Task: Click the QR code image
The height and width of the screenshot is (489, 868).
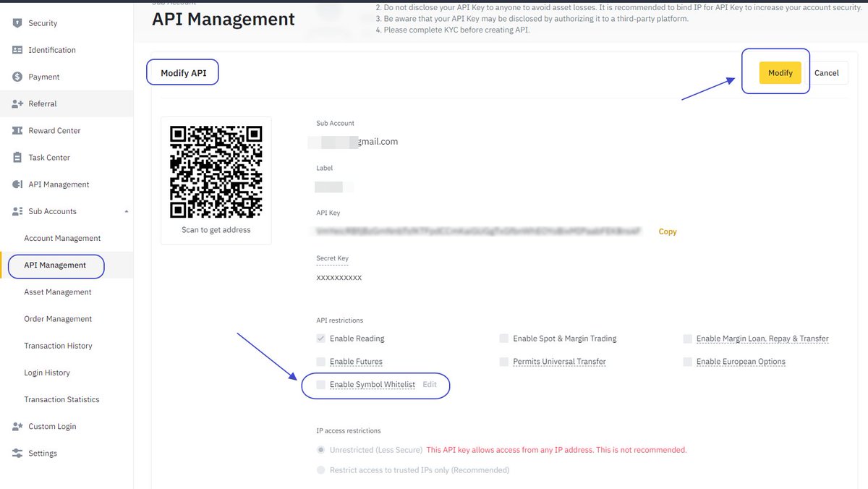Action: coord(216,172)
